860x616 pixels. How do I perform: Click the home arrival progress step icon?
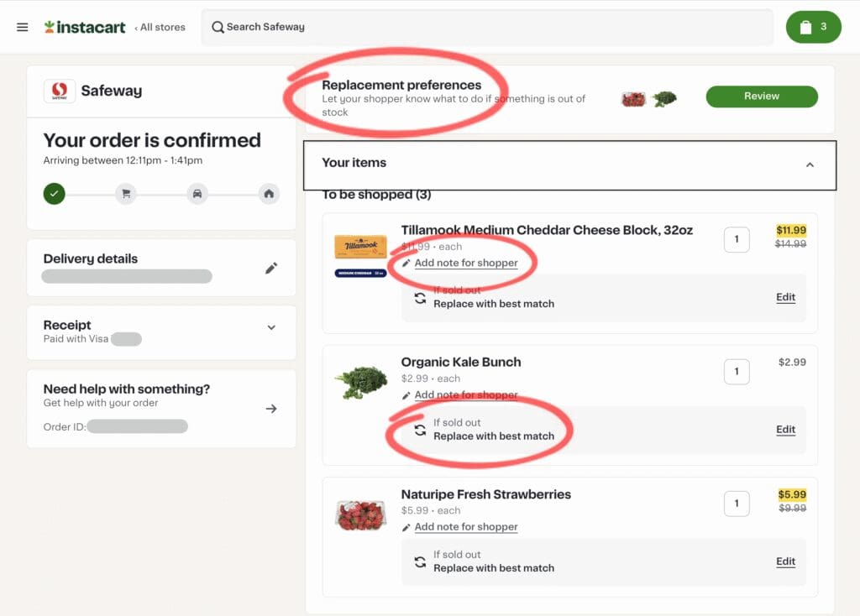click(x=269, y=194)
